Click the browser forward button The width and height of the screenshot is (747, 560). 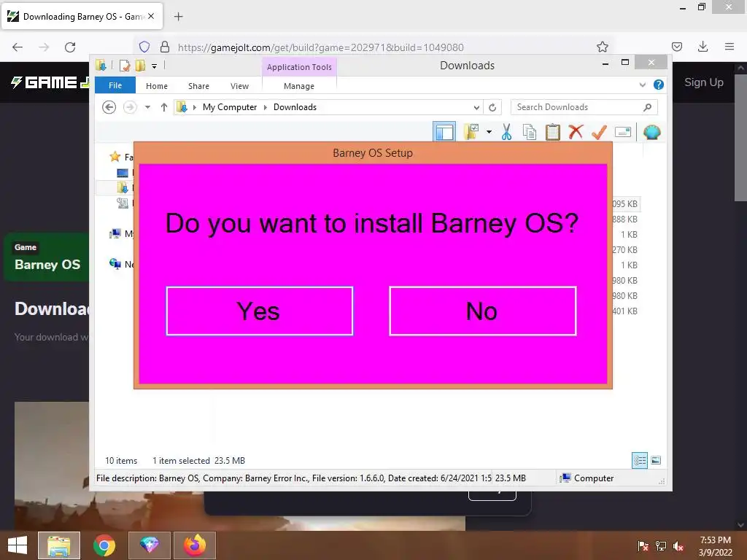44,47
